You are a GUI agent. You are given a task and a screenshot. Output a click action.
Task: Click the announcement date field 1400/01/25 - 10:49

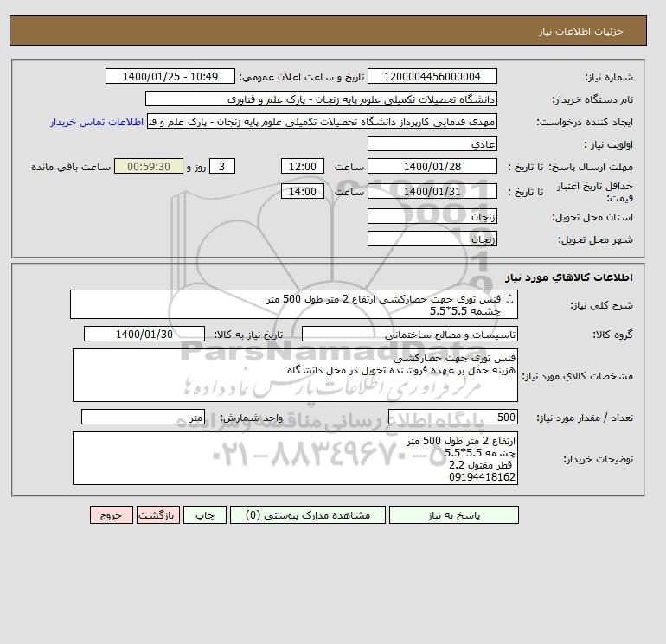170,76
